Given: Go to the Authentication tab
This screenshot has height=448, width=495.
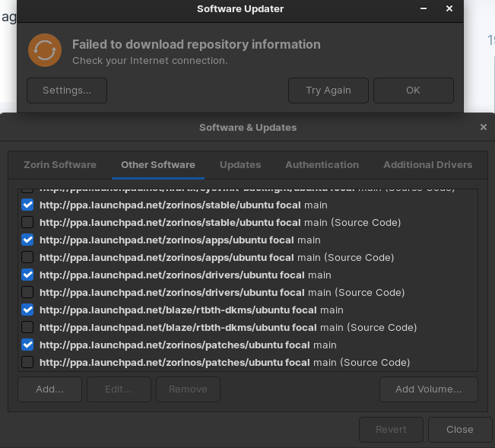Looking at the screenshot, I should click(x=322, y=165).
